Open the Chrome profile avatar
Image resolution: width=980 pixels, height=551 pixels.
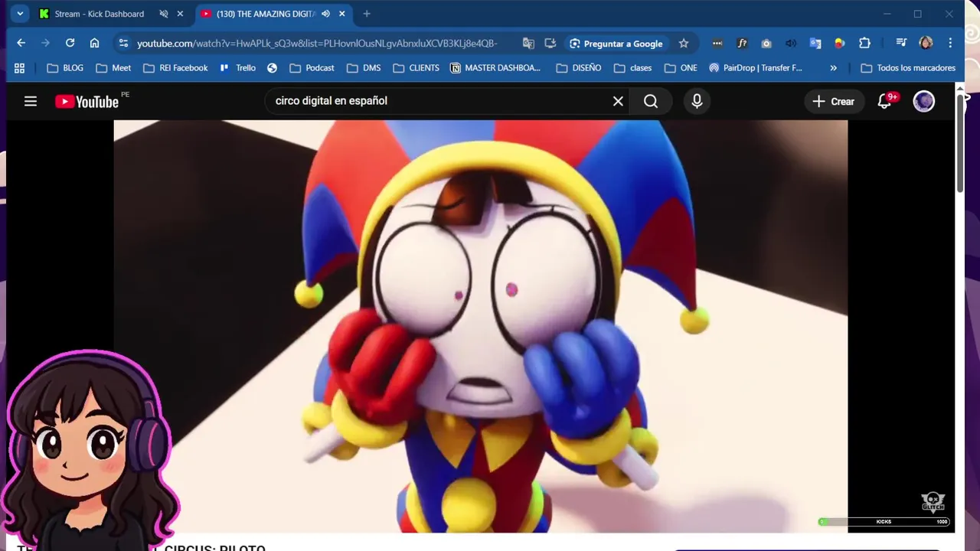coord(926,44)
